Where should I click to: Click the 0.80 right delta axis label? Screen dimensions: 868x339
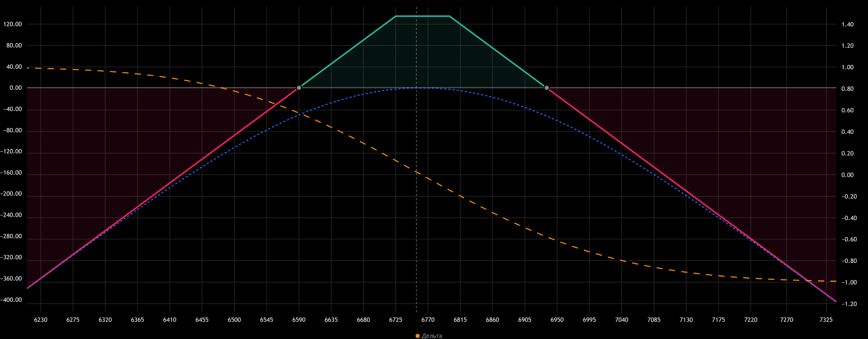click(847, 89)
